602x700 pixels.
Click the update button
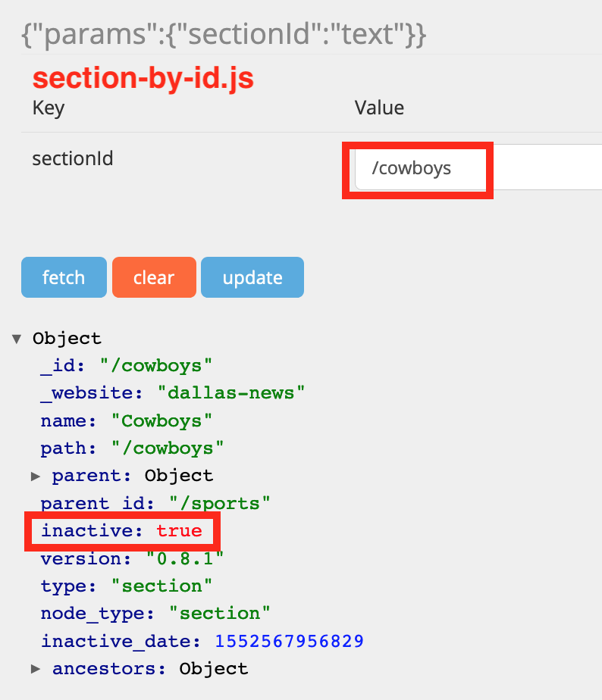[252, 277]
